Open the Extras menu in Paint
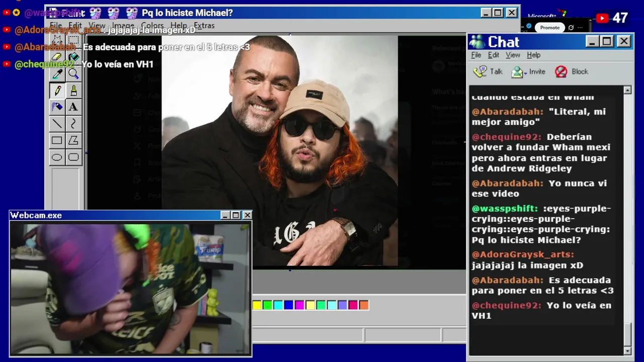 pos(204,26)
